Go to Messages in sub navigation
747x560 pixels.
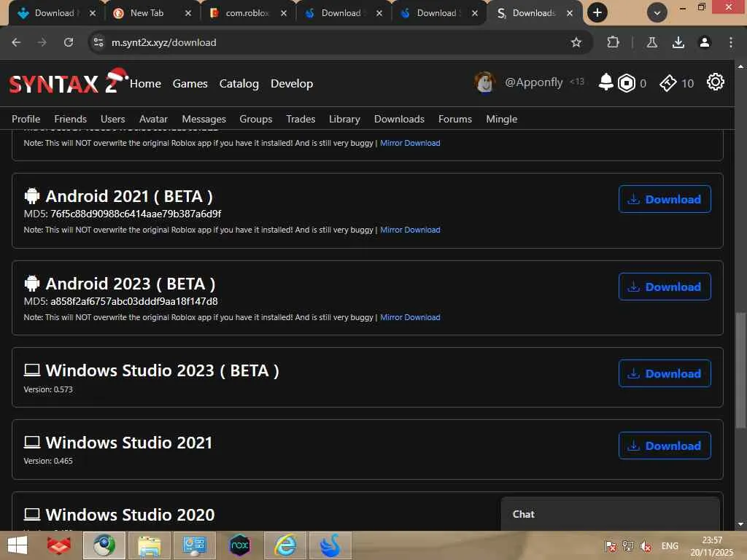(204, 119)
